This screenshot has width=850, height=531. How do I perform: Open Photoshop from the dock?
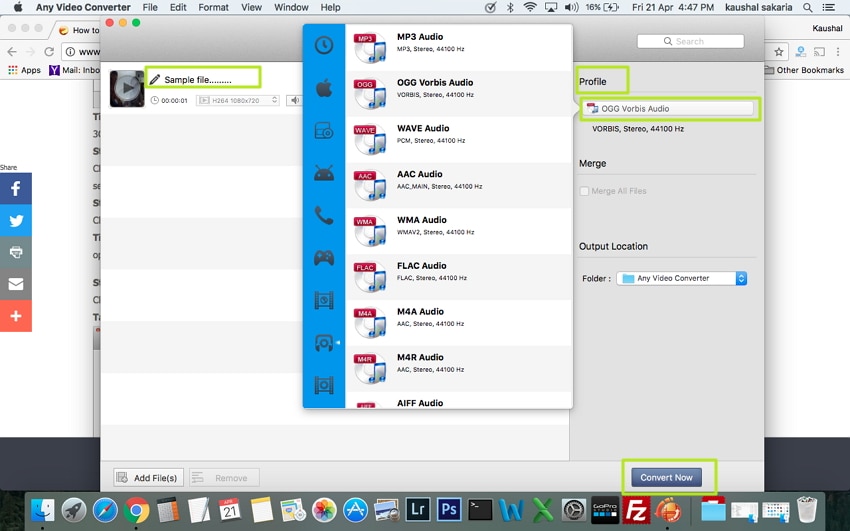(449, 510)
